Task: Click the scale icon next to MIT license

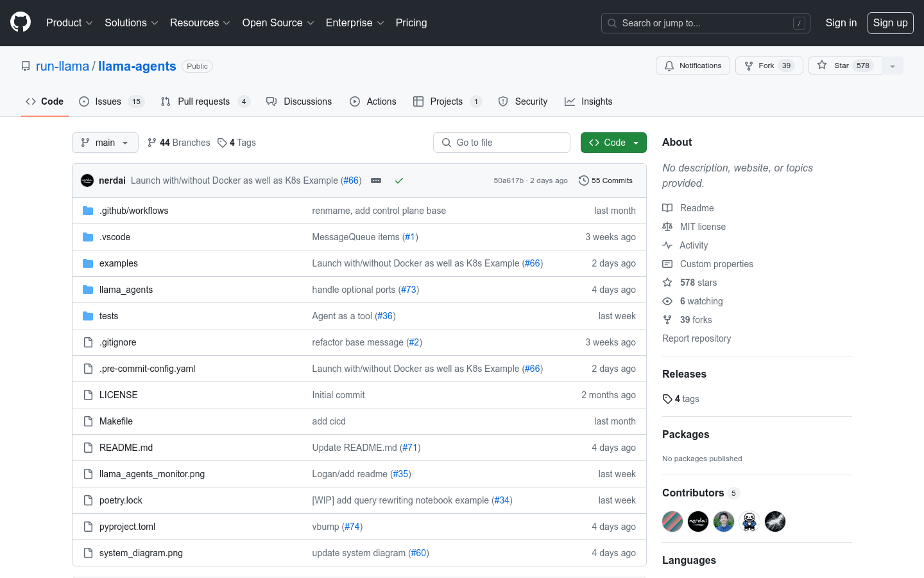Action: coord(667,227)
